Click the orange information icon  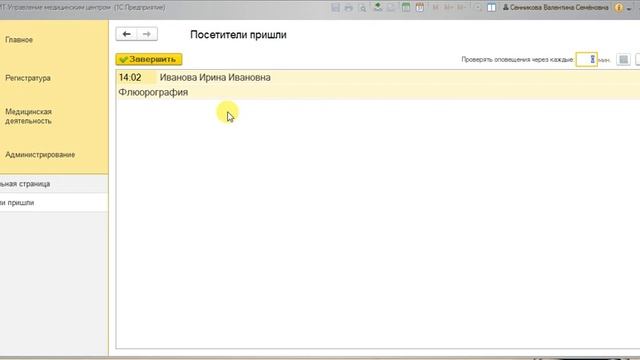tap(619, 7)
